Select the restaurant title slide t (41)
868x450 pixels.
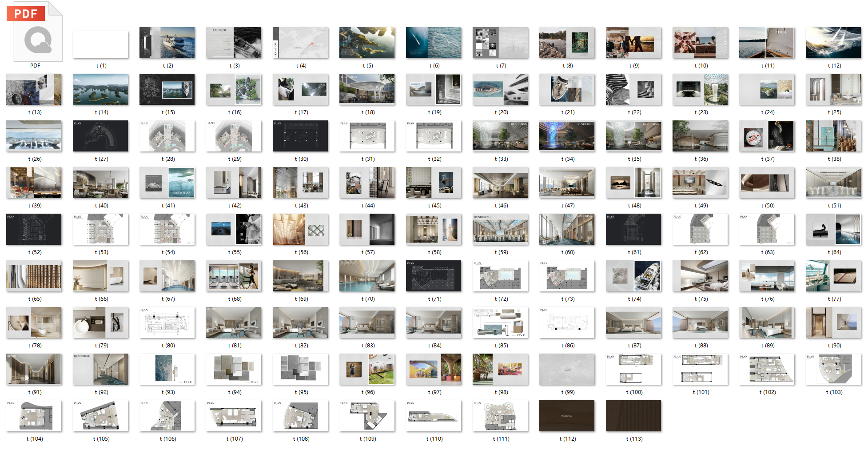click(x=167, y=183)
